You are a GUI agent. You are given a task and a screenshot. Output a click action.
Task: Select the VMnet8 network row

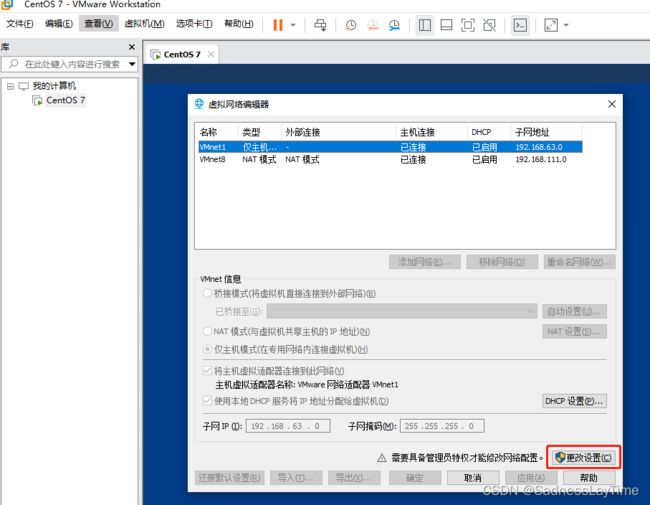tap(390, 159)
